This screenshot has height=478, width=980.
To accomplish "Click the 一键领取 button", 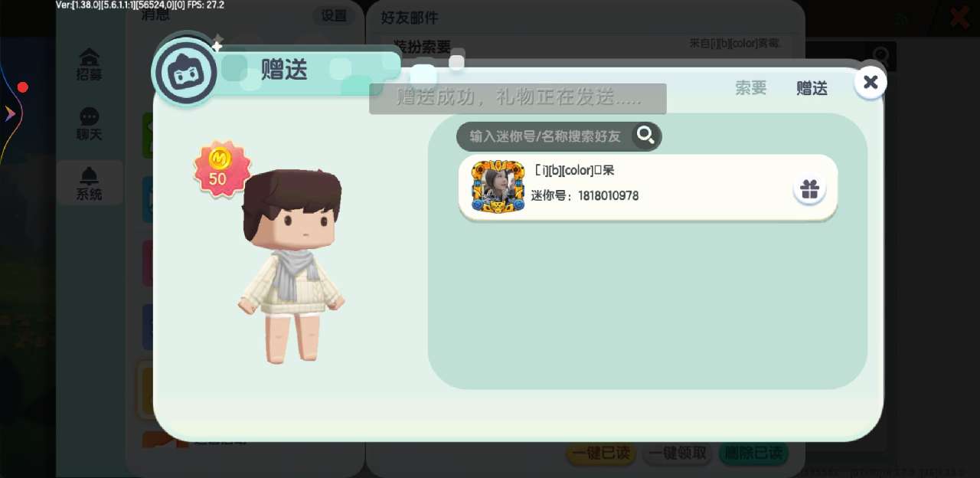I will pos(677,453).
